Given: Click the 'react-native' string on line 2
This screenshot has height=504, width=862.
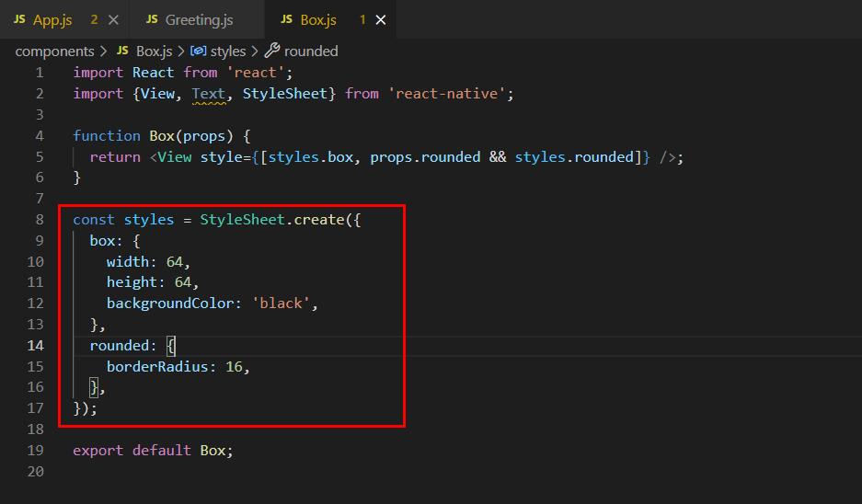Looking at the screenshot, I should (x=446, y=94).
